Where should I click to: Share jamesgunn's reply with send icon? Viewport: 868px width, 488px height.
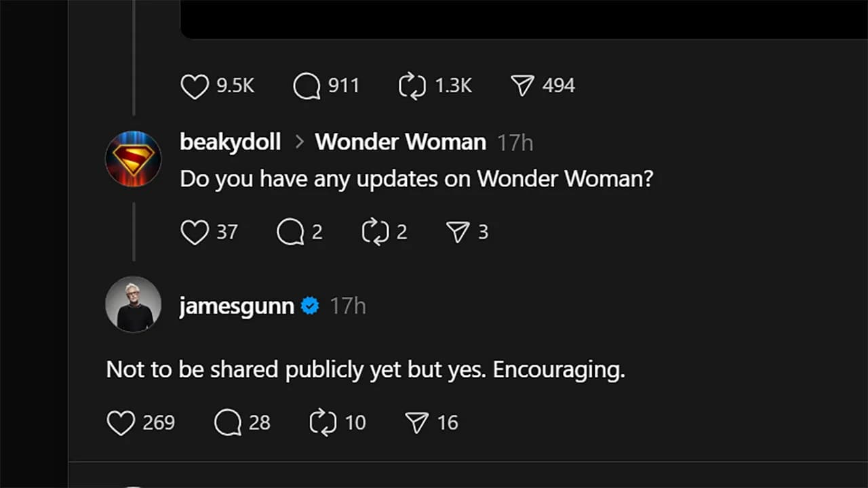pyautogui.click(x=416, y=423)
